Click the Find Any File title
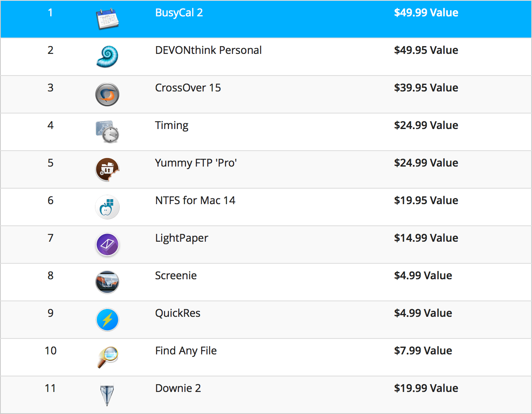This screenshot has height=414, width=532. (x=186, y=351)
